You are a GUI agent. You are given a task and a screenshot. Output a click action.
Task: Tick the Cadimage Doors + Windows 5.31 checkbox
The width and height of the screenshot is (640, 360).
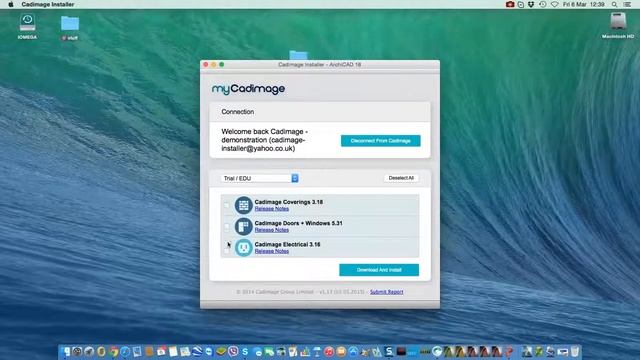[227, 226]
